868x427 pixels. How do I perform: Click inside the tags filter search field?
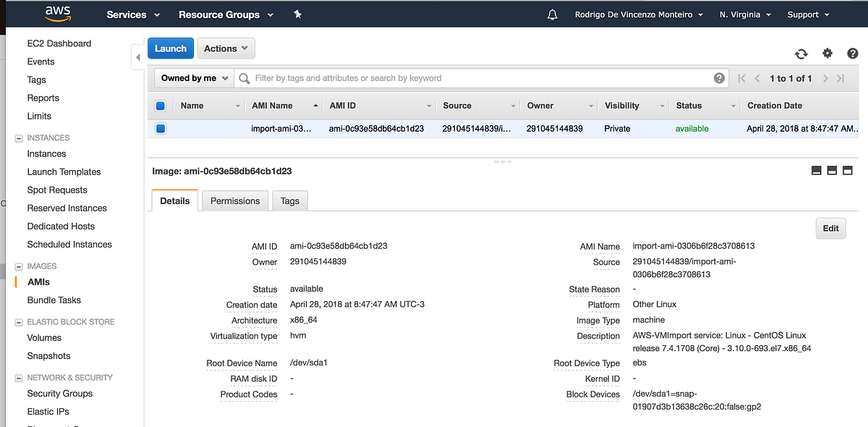tap(434, 77)
